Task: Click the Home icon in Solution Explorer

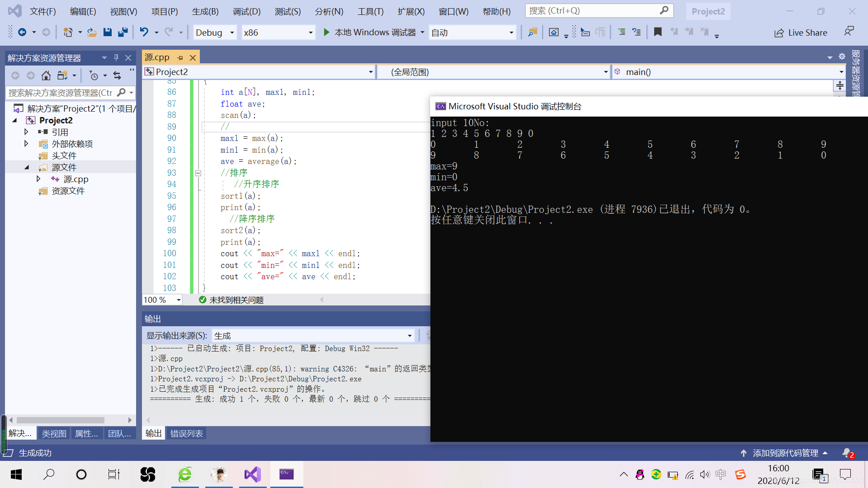Action: pyautogui.click(x=46, y=75)
